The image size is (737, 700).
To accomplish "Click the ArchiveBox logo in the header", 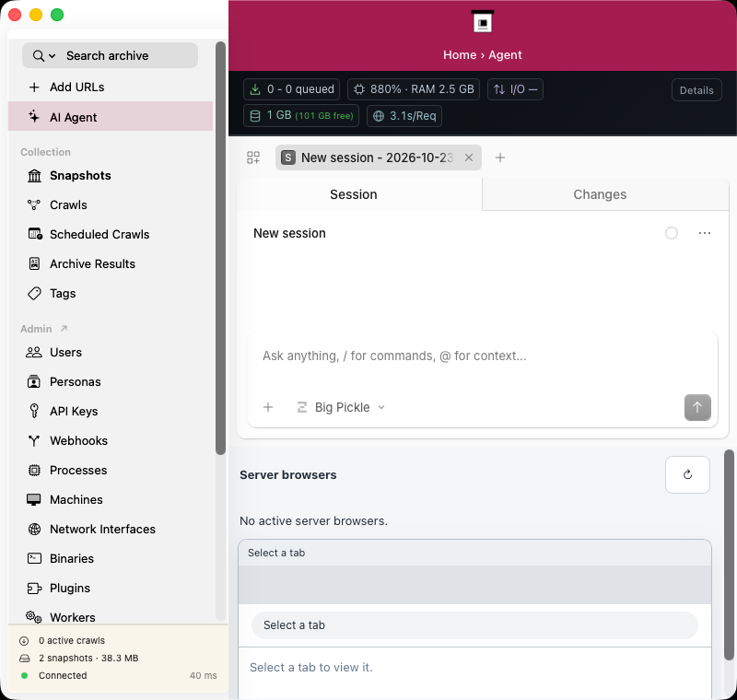I will pos(482,21).
